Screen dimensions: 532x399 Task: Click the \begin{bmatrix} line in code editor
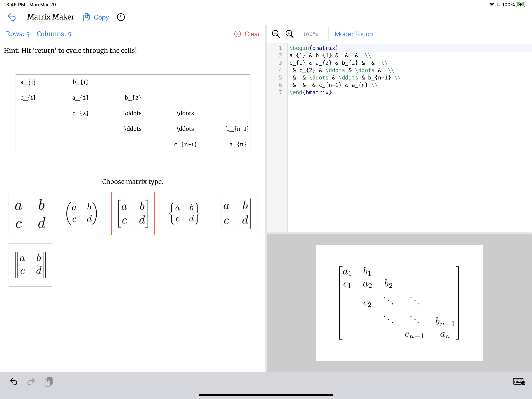(x=314, y=48)
